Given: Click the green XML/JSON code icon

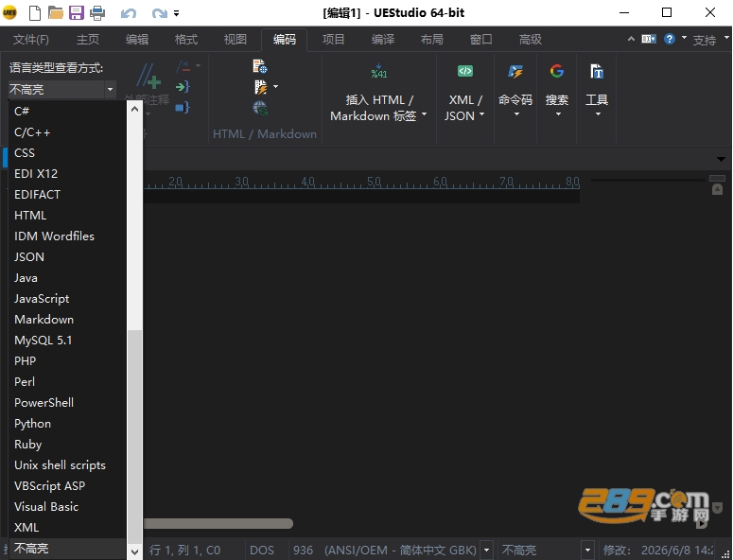Looking at the screenshot, I should [465, 71].
